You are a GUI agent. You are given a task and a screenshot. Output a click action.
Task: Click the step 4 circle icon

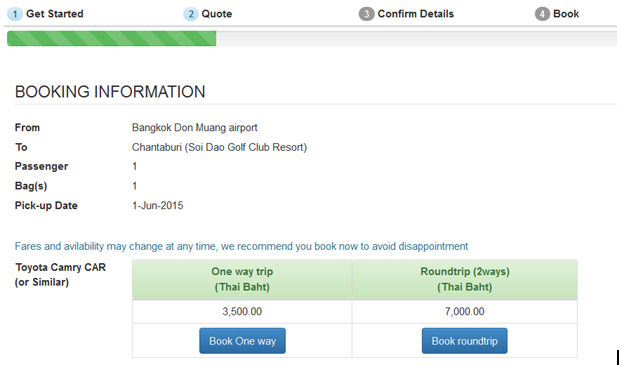pyautogui.click(x=542, y=14)
